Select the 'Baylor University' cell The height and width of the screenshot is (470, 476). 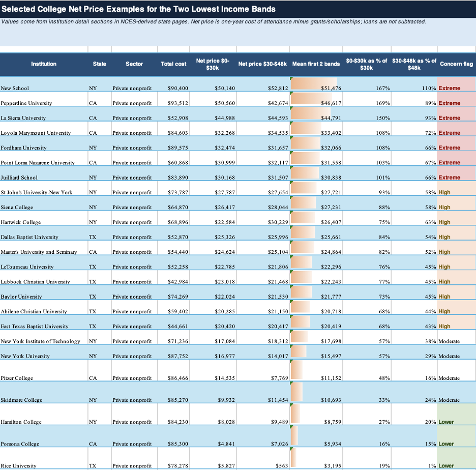click(x=44, y=292)
